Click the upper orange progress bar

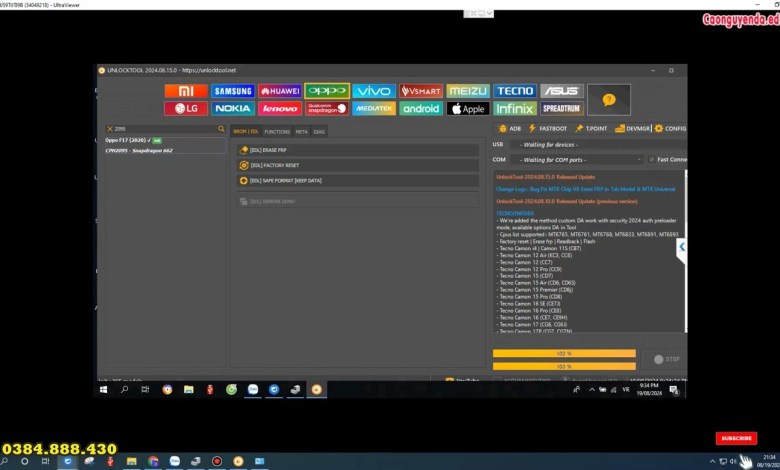[x=564, y=353]
